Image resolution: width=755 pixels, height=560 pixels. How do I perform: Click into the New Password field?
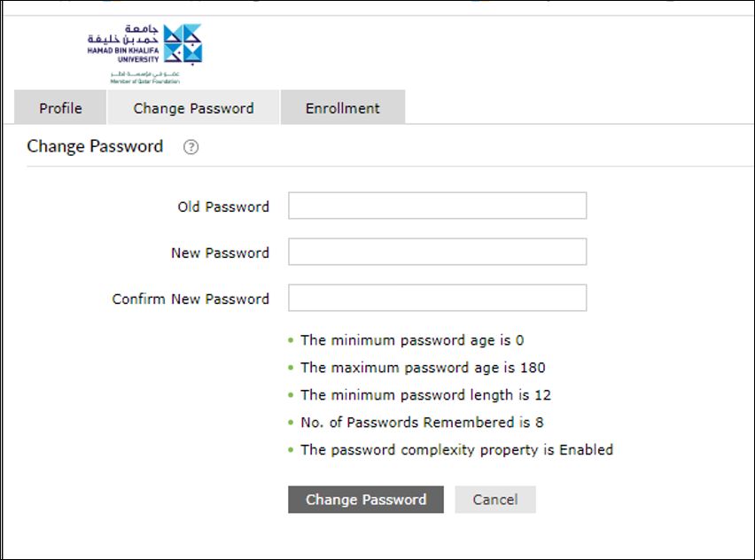[x=437, y=252]
